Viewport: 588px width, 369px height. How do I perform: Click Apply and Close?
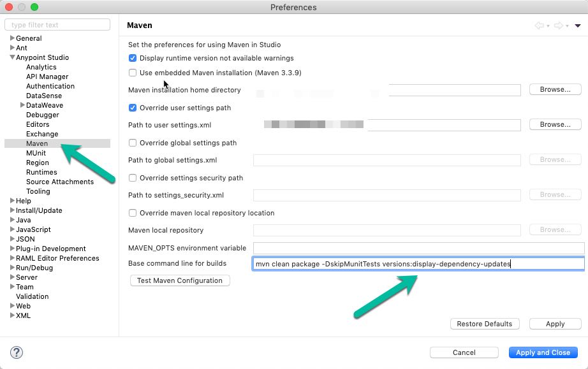(543, 352)
